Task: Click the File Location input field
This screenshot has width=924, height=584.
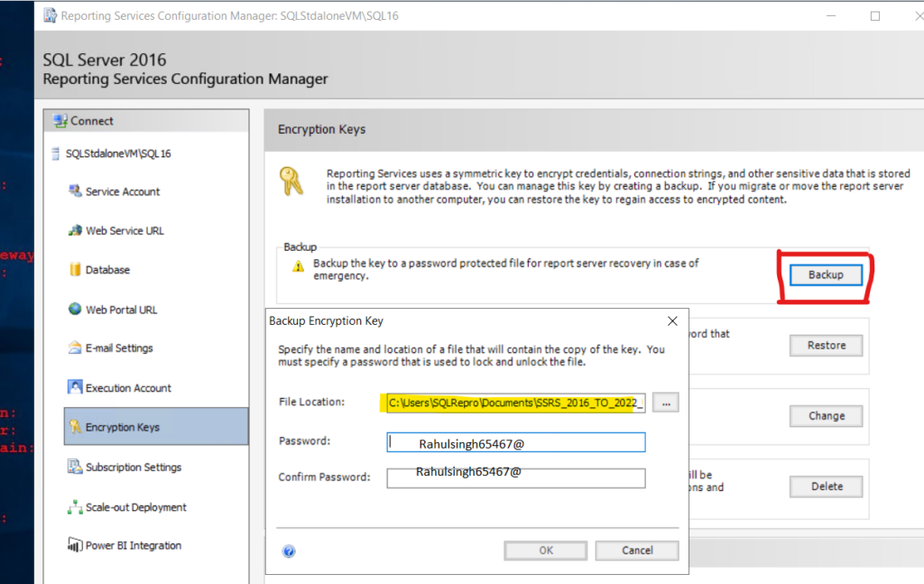Action: click(515, 403)
